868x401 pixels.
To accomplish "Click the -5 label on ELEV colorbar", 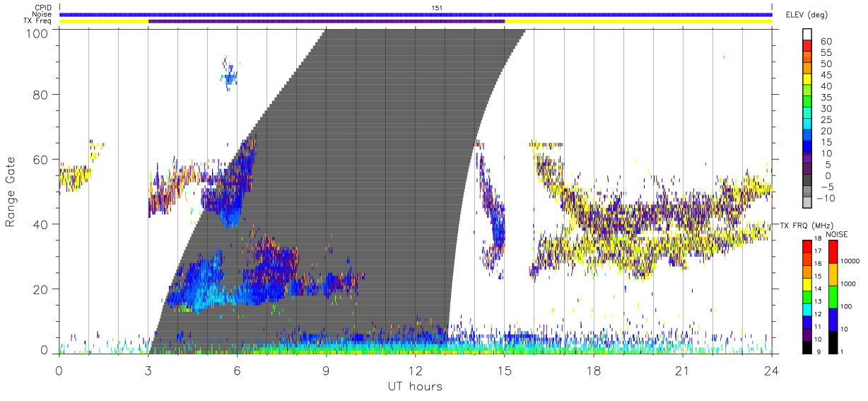I will point(827,187).
